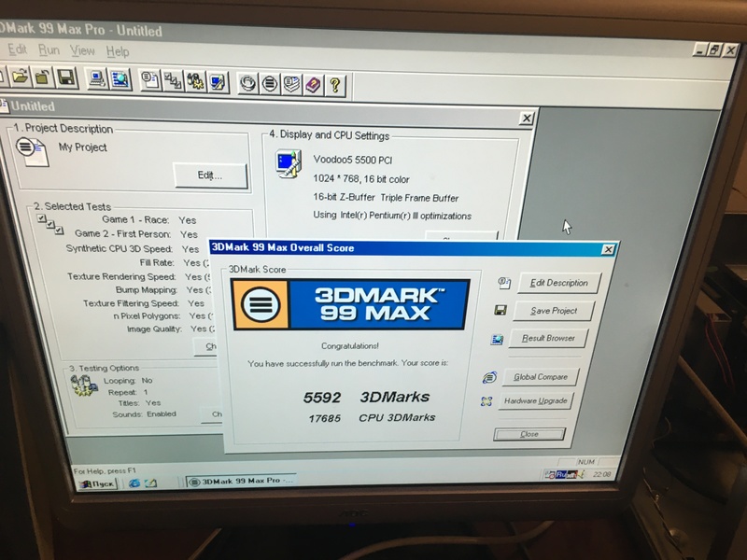This screenshot has width=747, height=560.
Task: Click the '1024 * 768, 16 bit color' text
Action: [361, 179]
